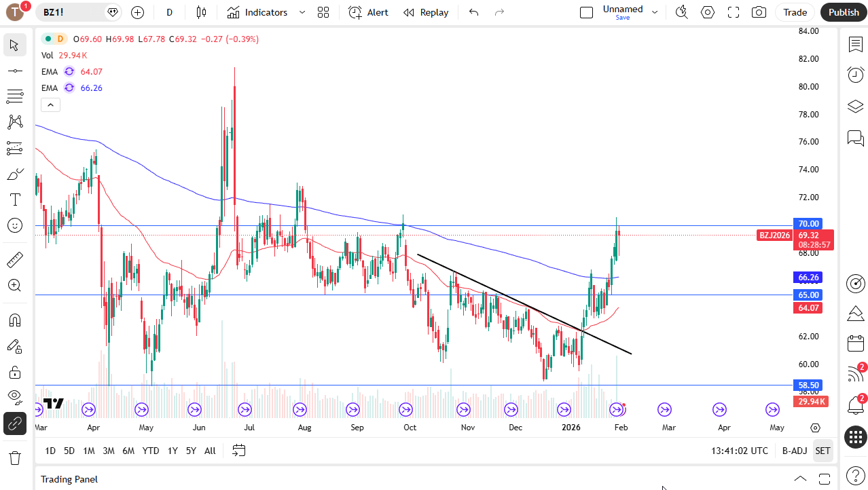Open the Unnamed layout dropdown arrow
Viewport: 868px width, 490px height.
(655, 12)
